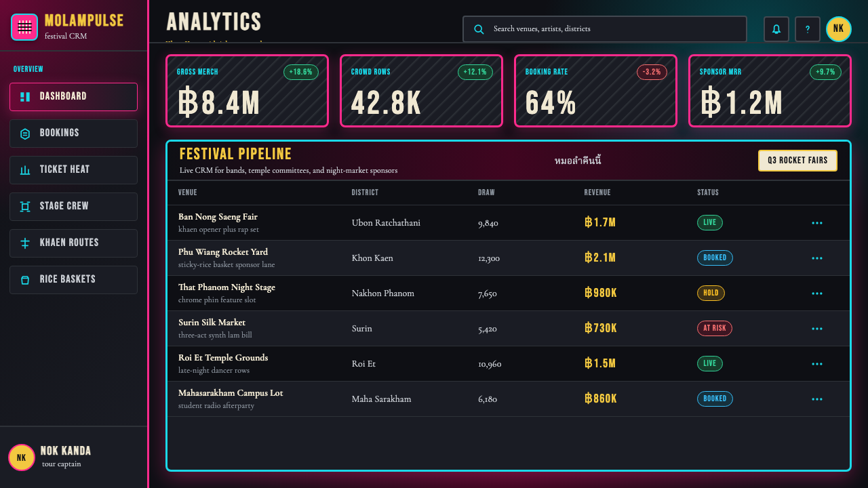Screen dimensions: 868x488
Task: Open more options for That Phanom Night Stage
Action: coord(817,293)
